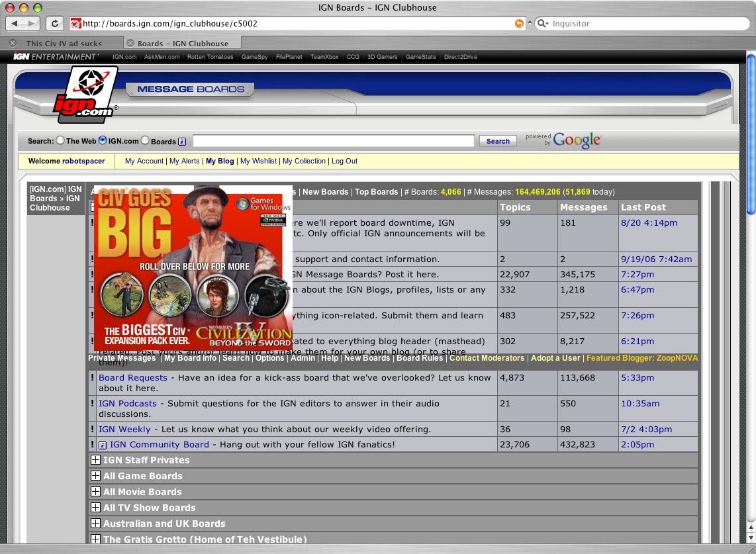Open the Board Rules link

point(420,358)
